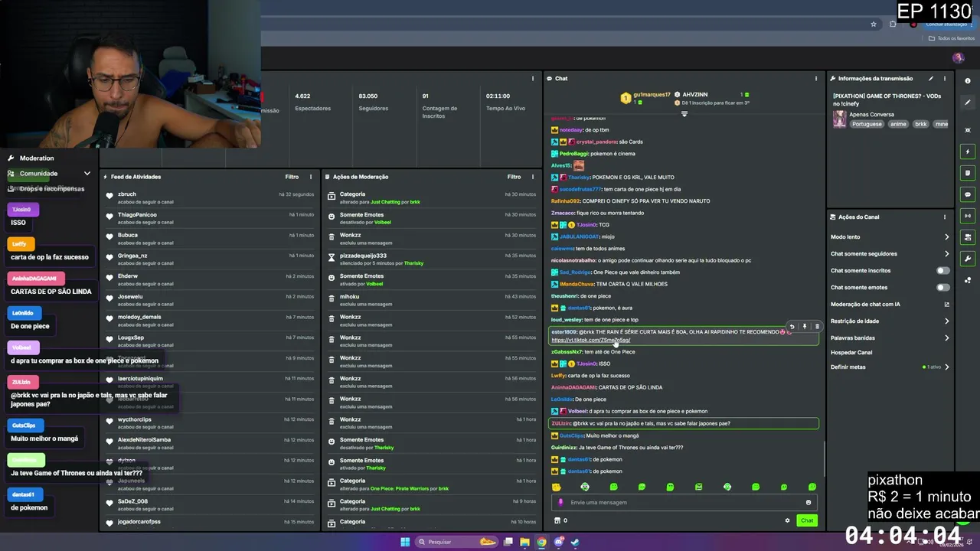Open chat settings gear icon
The image size is (980, 551).
click(787, 520)
